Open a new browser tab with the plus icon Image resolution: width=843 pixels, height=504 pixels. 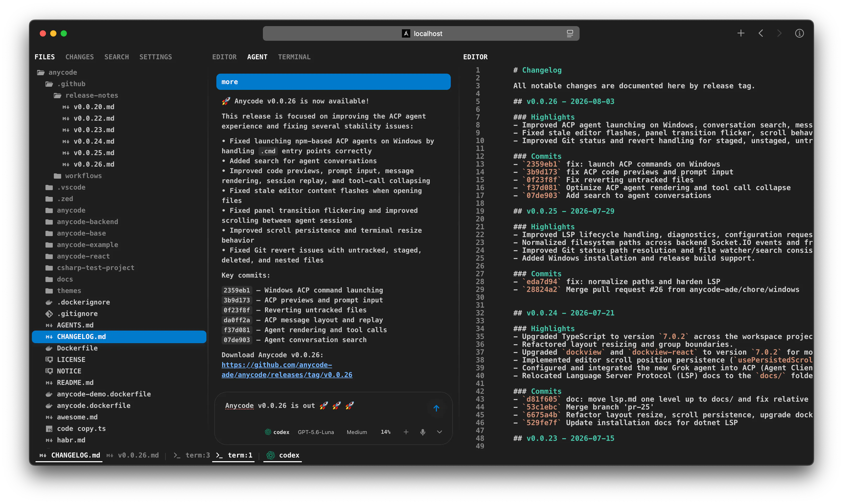point(741,33)
